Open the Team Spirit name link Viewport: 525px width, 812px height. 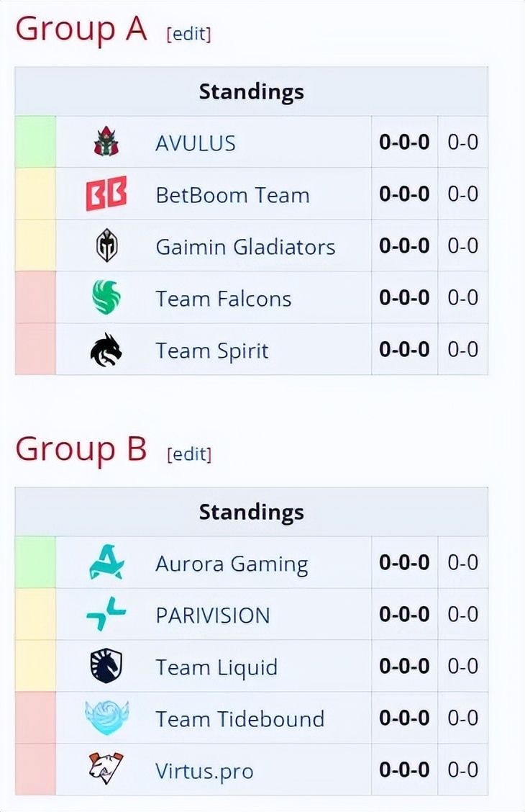coord(212,351)
